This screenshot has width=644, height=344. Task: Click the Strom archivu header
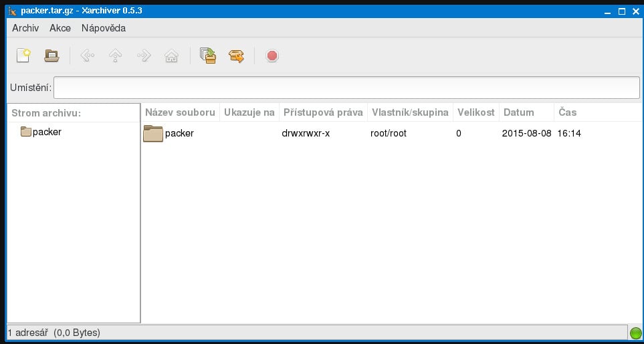[74, 113]
